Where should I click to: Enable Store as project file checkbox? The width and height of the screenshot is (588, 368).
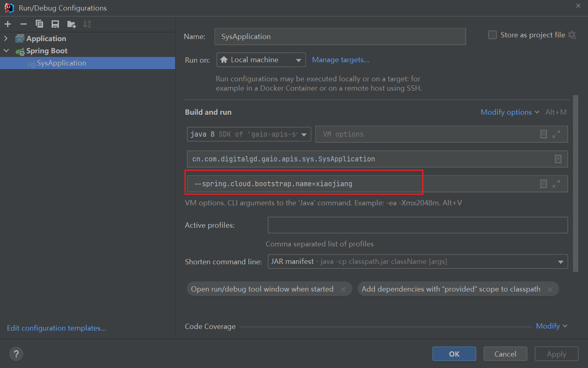tap(492, 35)
